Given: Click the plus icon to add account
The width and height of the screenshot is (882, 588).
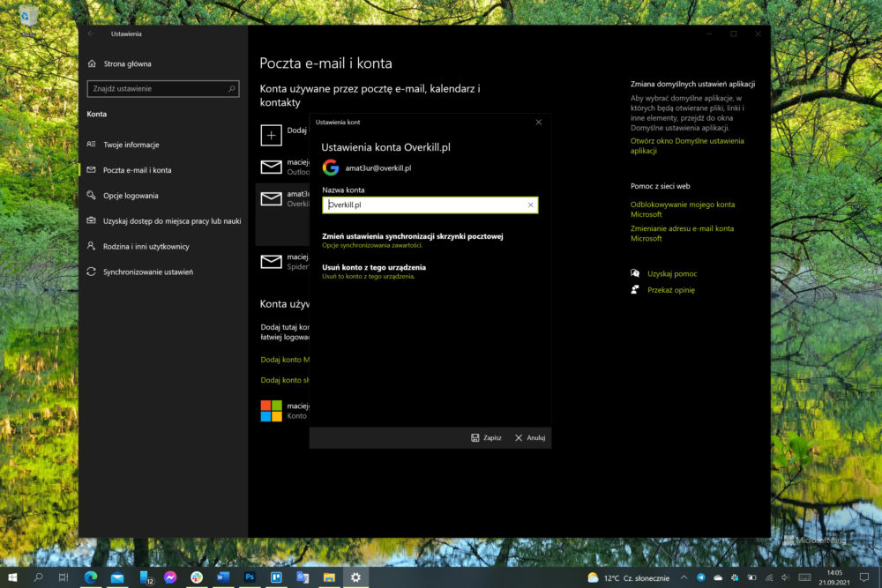Looking at the screenshot, I should [271, 135].
